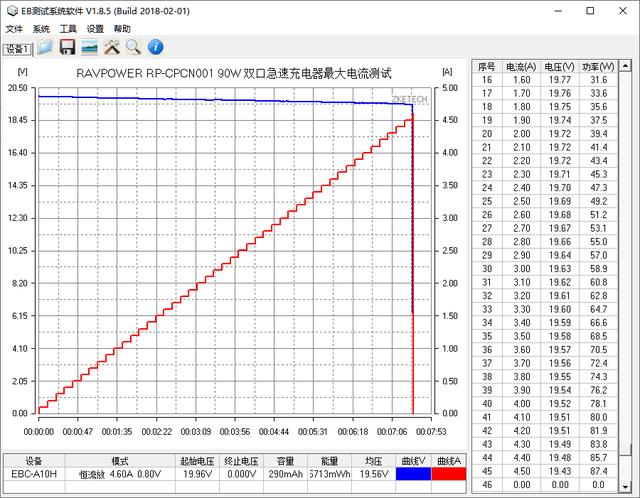Click the EB software title bar icon
640x498 pixels.
[10, 10]
